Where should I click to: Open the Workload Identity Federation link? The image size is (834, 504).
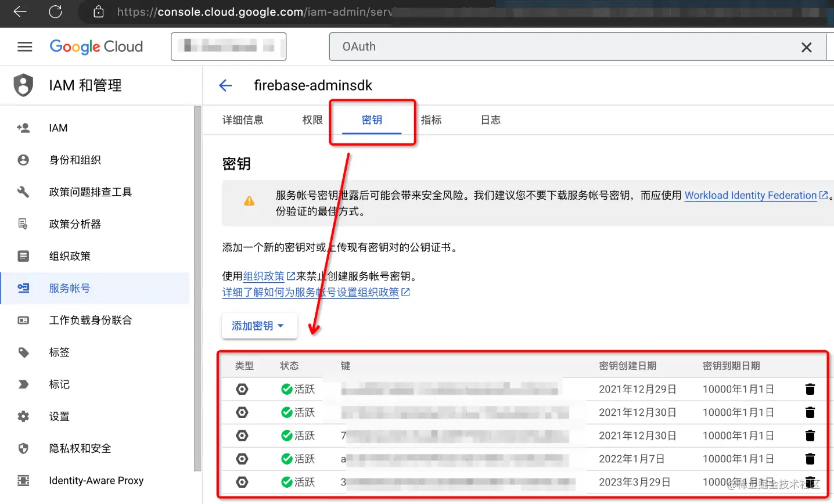pos(756,196)
